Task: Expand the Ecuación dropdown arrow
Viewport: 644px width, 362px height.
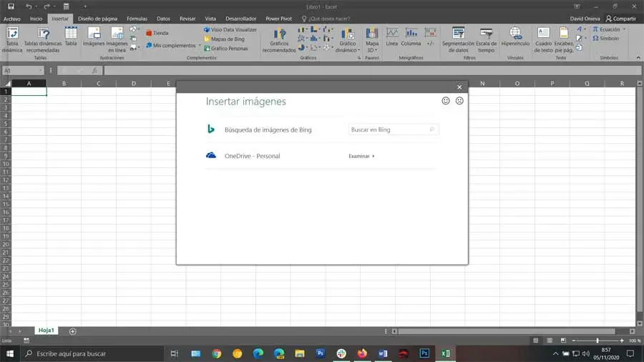Action: coord(624,29)
